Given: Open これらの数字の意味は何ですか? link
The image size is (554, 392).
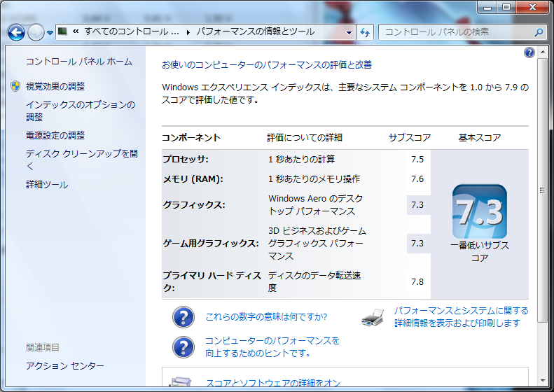Looking at the screenshot, I should coord(266,317).
